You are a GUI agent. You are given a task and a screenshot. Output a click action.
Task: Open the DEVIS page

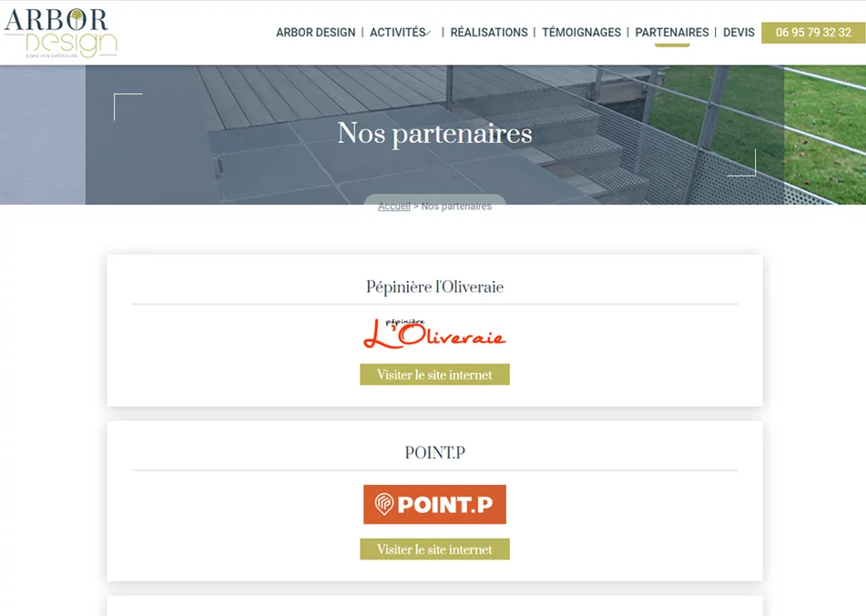pyautogui.click(x=739, y=33)
